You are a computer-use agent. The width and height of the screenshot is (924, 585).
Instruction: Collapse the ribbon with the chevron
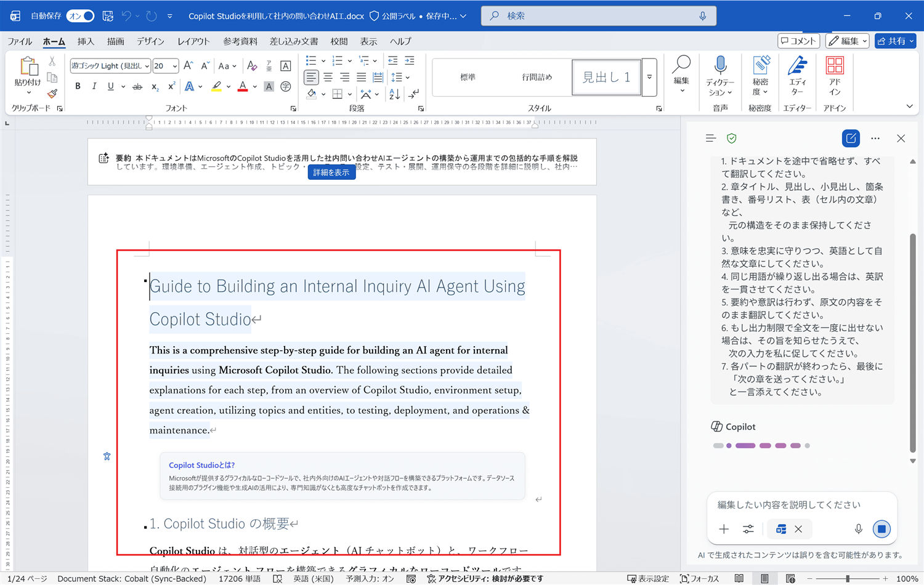tap(909, 107)
